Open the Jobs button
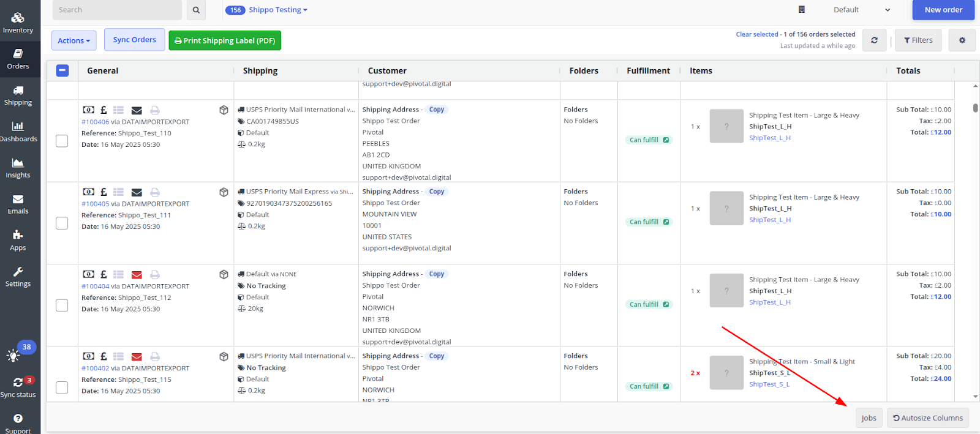The width and height of the screenshot is (980, 434). pyautogui.click(x=869, y=418)
